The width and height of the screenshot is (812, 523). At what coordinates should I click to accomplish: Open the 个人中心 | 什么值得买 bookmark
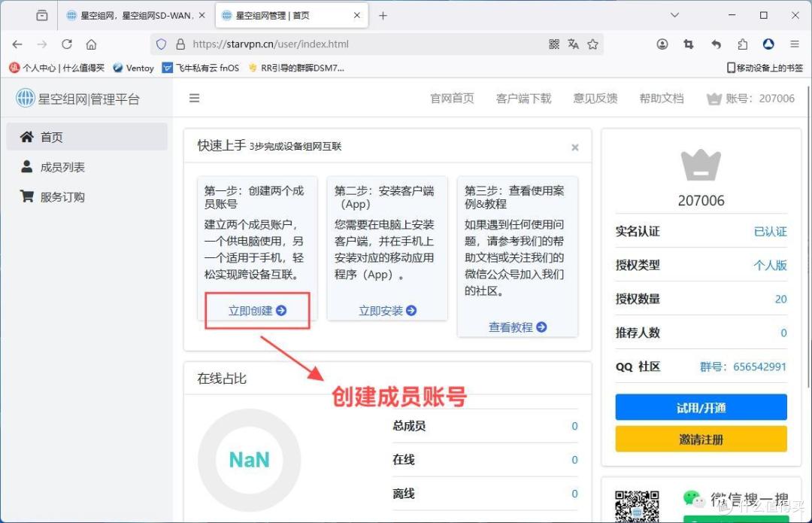pyautogui.click(x=57, y=68)
